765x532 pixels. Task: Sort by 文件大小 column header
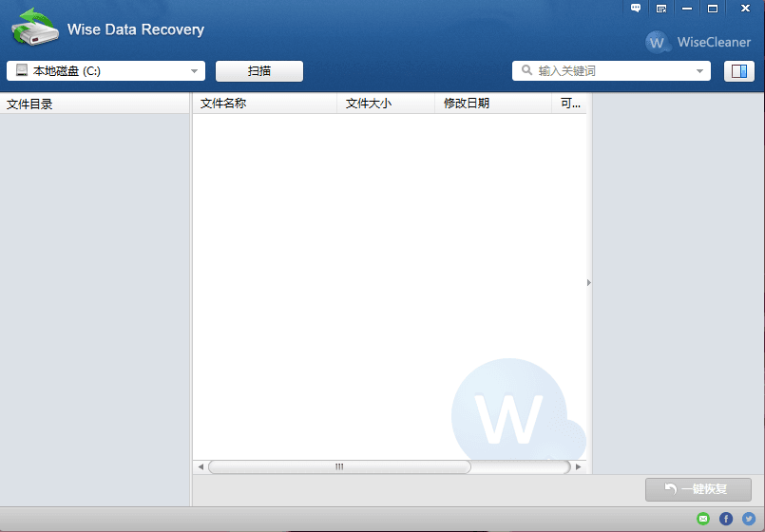385,104
